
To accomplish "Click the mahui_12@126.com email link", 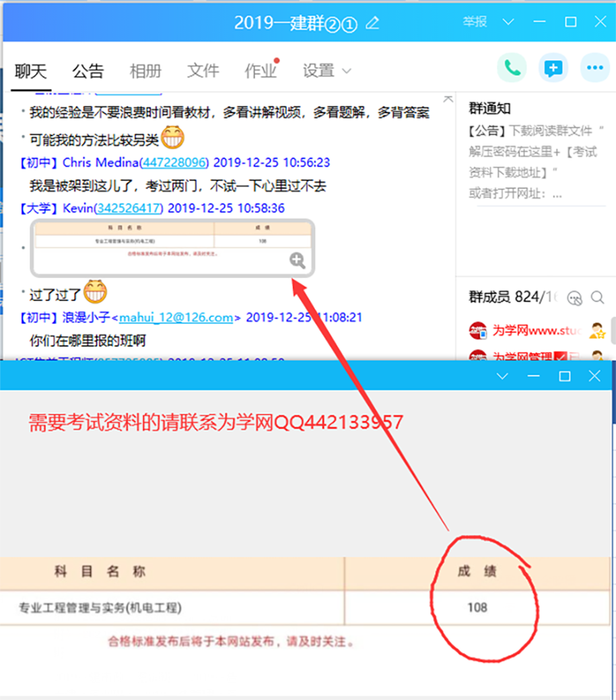I will point(176,317).
